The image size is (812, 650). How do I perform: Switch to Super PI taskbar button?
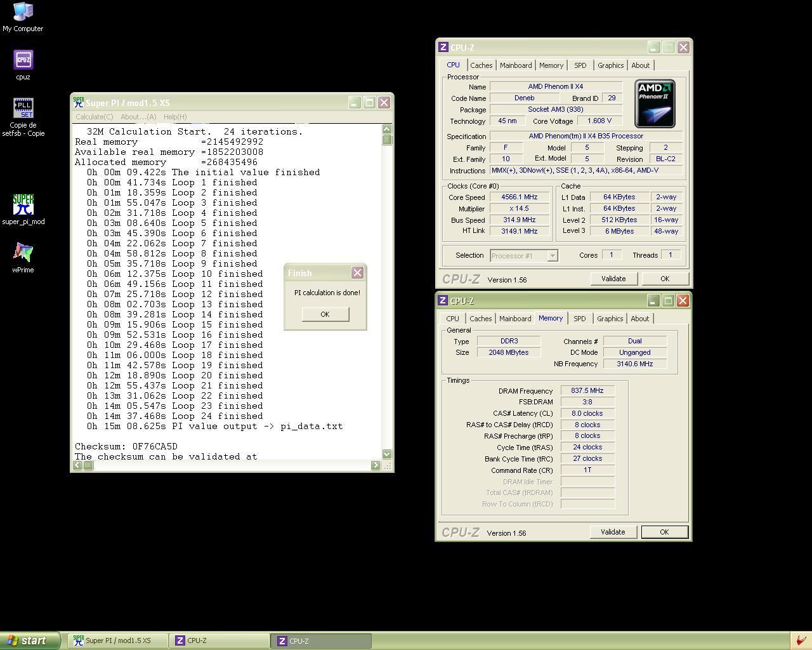pos(118,640)
